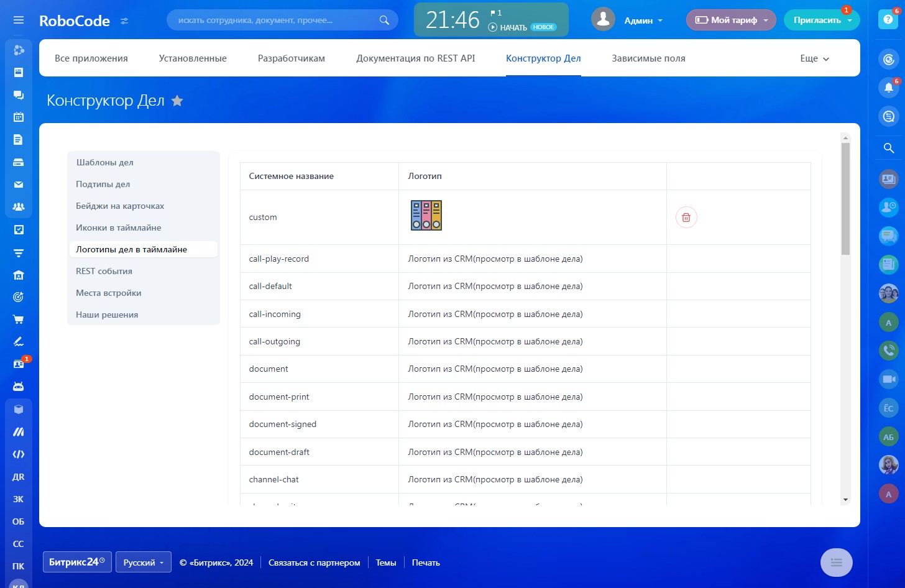Switch to the Зависимые поля tab
Screen dimensions: 905x588
648,58
